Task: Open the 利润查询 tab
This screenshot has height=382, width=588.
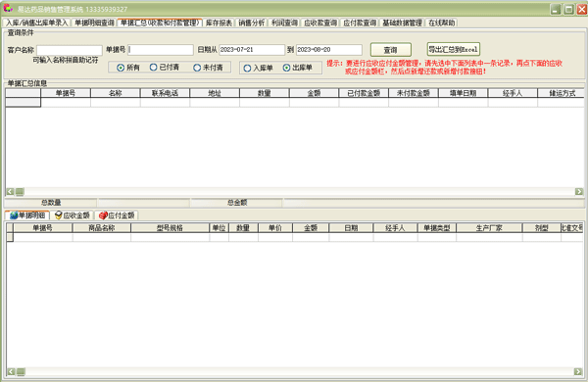Action: (284, 23)
